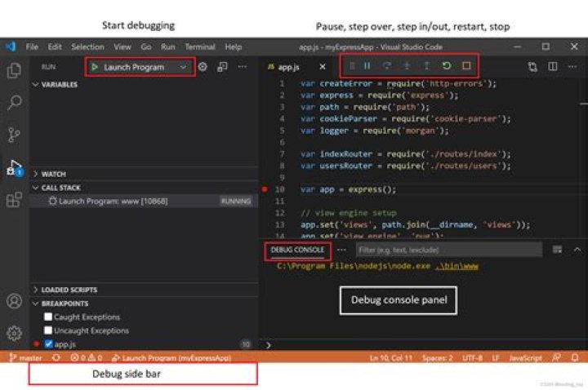Open the Help menu
Screen dimensions: 588x390
234,47
